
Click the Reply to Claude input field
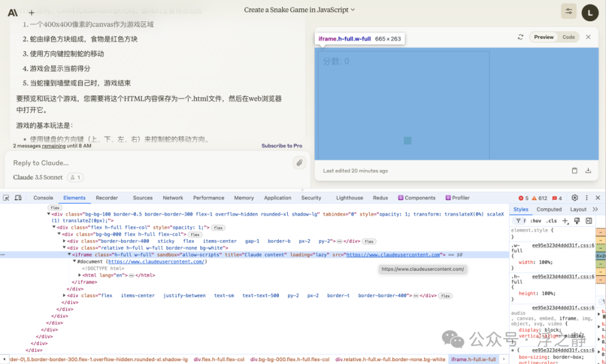click(146, 163)
